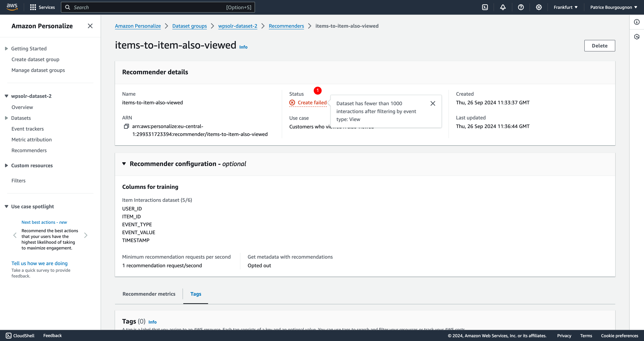Click the TIMESTAMP column name
The image size is (644, 341).
click(x=136, y=240)
